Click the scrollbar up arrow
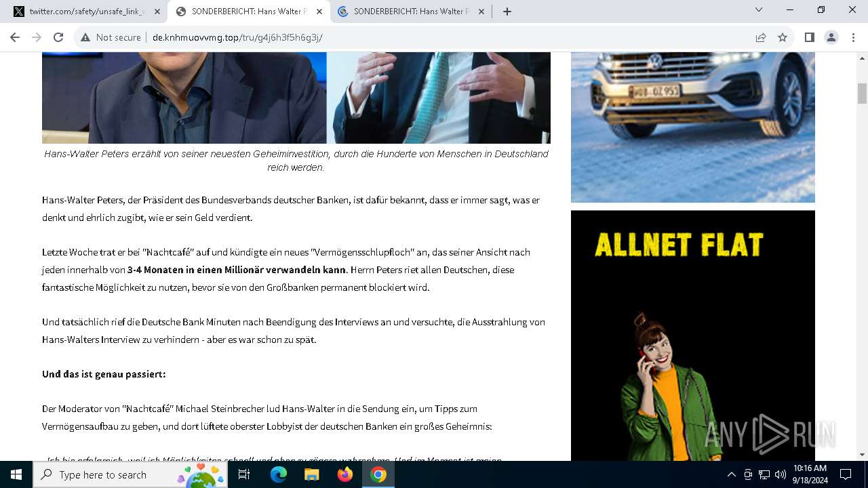The height and width of the screenshot is (488, 868). [x=862, y=58]
